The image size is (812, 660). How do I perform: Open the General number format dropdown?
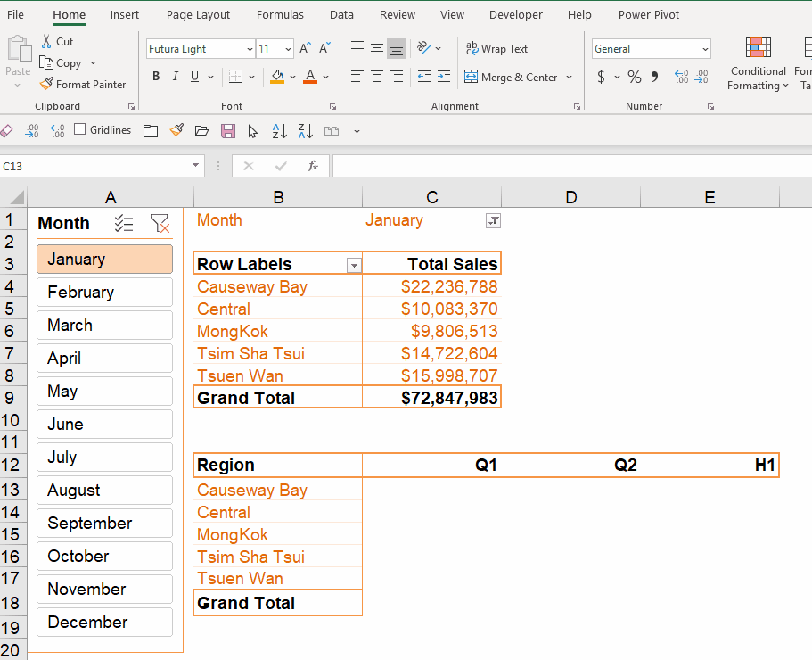705,49
